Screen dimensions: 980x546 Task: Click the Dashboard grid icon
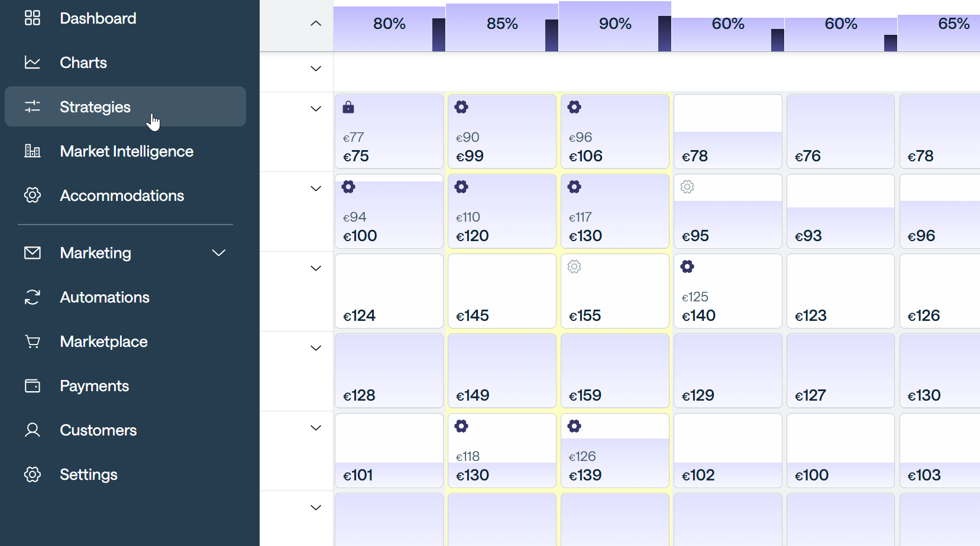click(33, 18)
